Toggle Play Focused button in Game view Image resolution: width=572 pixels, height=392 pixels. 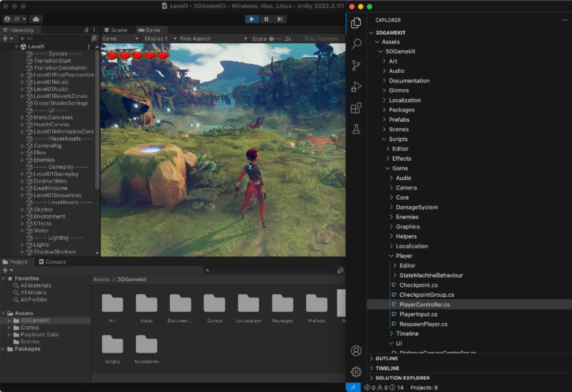pyautogui.click(x=322, y=38)
